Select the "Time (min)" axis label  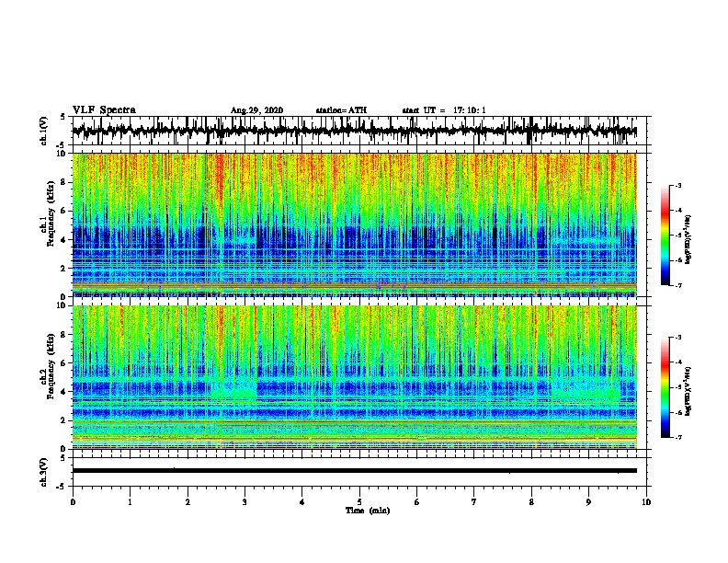[368, 511]
